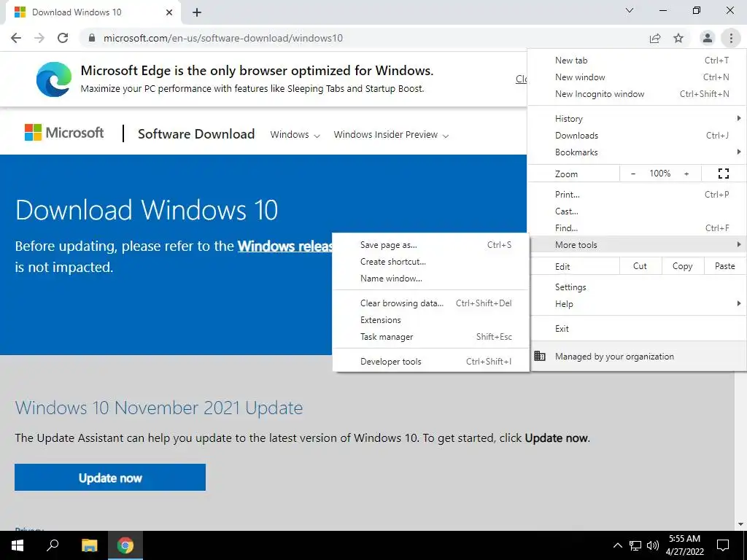
Task: Open Chrome Settings from the menu
Action: point(637,287)
